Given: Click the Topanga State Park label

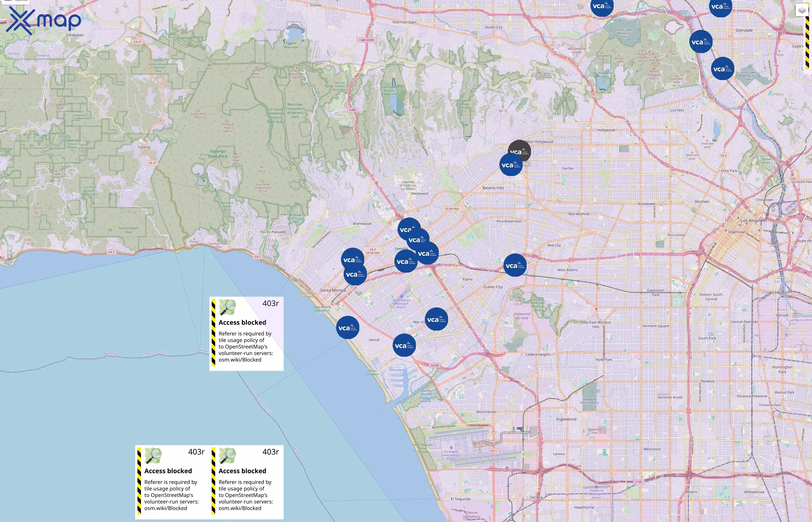Looking at the screenshot, I should tap(217, 154).
